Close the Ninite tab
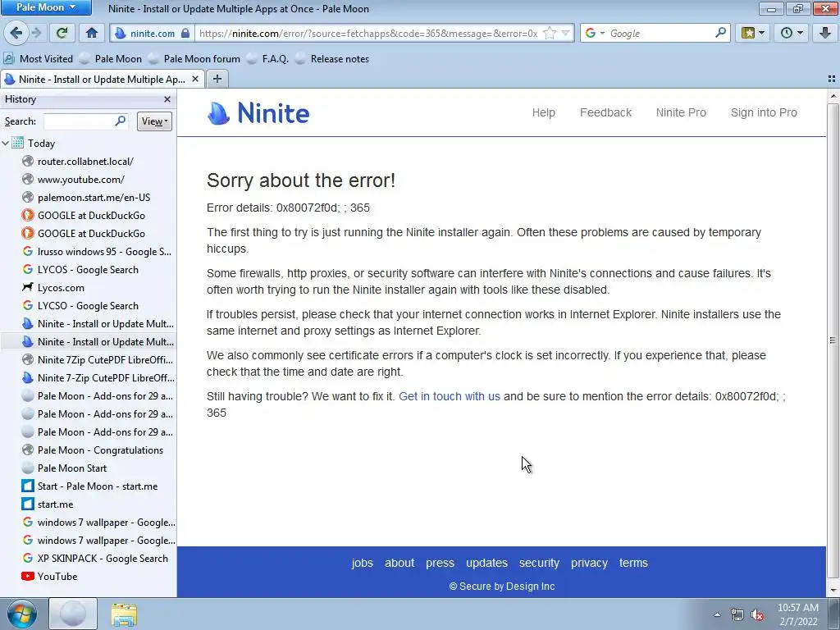The width and height of the screenshot is (840, 630). 195,80
